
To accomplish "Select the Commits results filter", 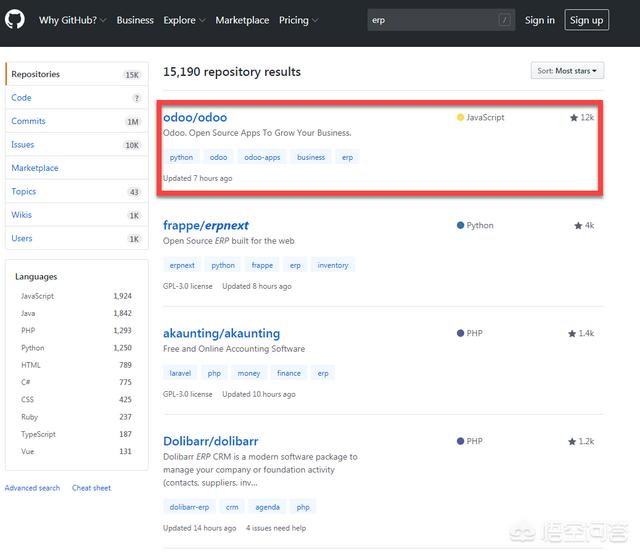I will (x=76, y=121).
